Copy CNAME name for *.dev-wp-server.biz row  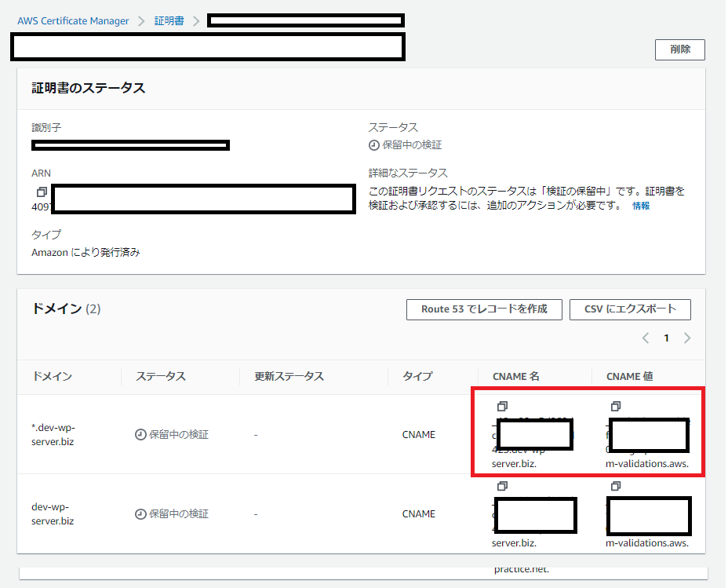pyautogui.click(x=502, y=407)
